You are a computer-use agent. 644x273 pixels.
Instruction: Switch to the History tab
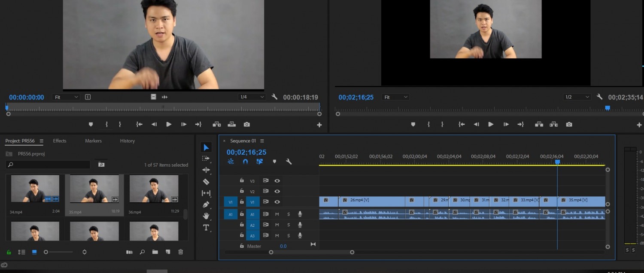(x=127, y=141)
